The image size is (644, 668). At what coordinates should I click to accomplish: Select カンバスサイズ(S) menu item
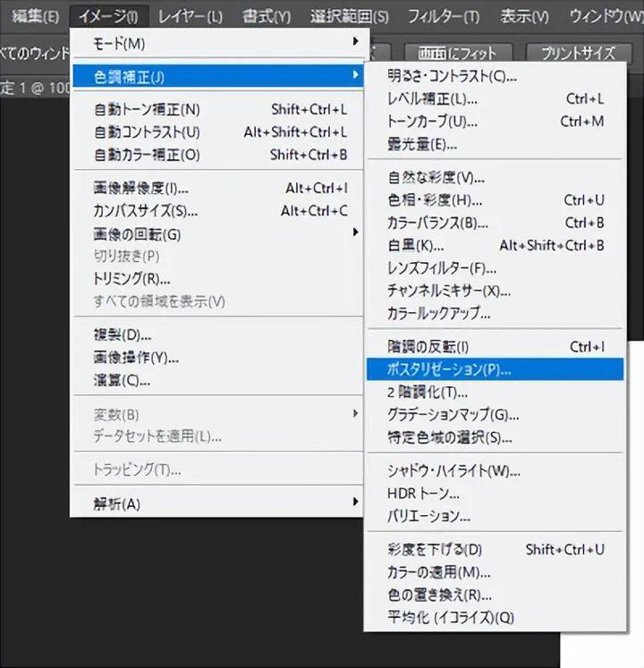click(x=145, y=211)
